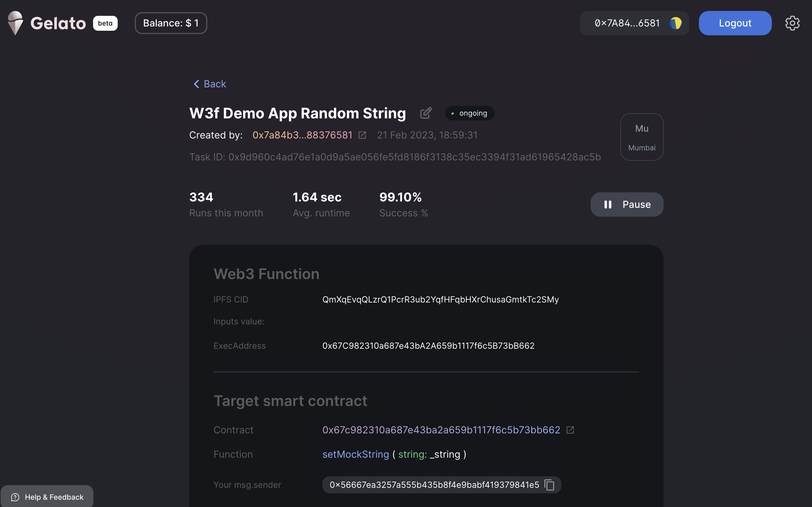This screenshot has width=812, height=507.
Task: Open creator address in external explorer
Action: point(362,135)
